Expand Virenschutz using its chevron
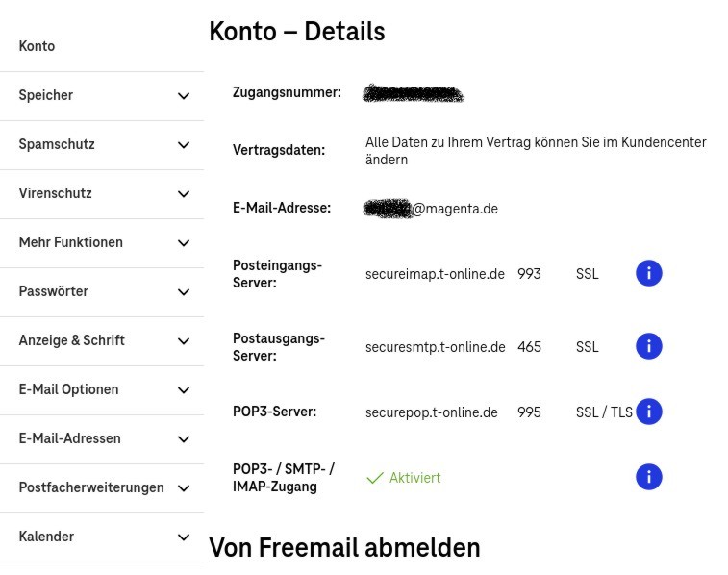Image resolution: width=728 pixels, height=575 pixels. pyautogui.click(x=184, y=194)
